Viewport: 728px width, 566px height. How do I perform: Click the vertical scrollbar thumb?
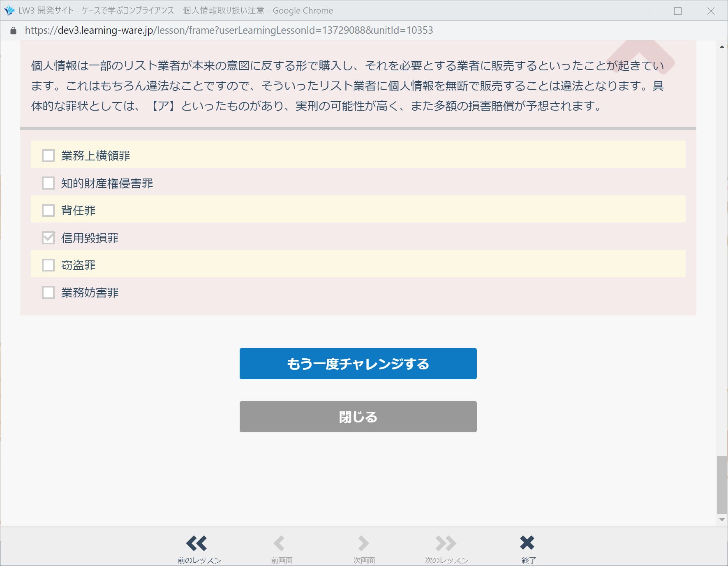tap(722, 485)
